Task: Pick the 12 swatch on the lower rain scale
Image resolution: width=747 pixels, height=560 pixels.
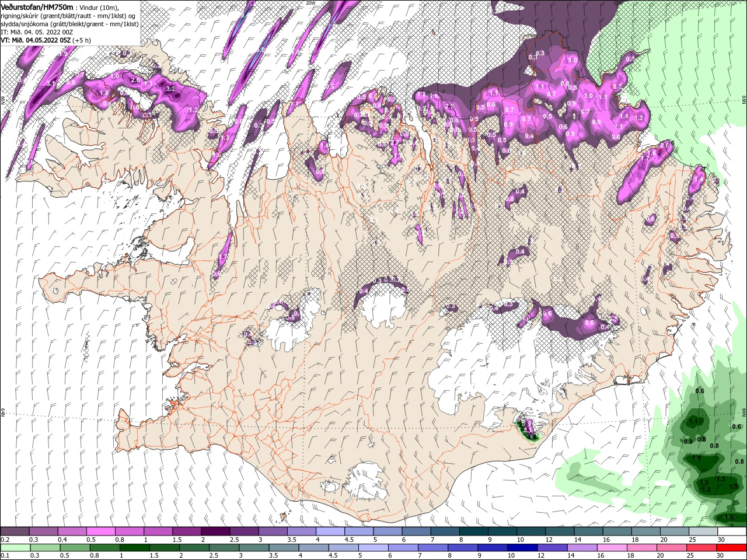Action: (x=552, y=548)
